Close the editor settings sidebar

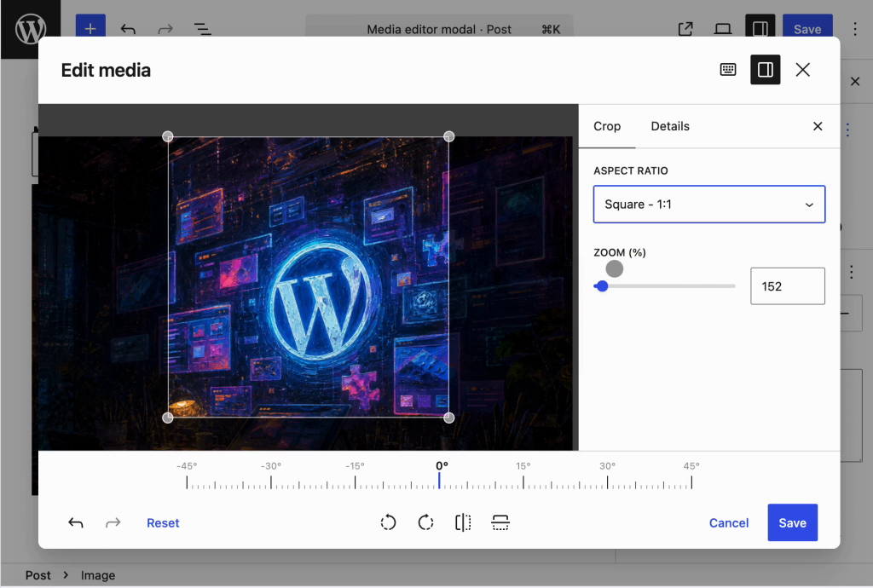855,82
